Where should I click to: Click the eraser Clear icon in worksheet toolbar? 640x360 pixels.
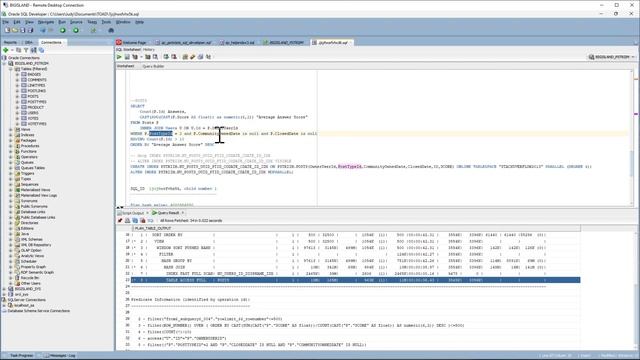coord(193,57)
